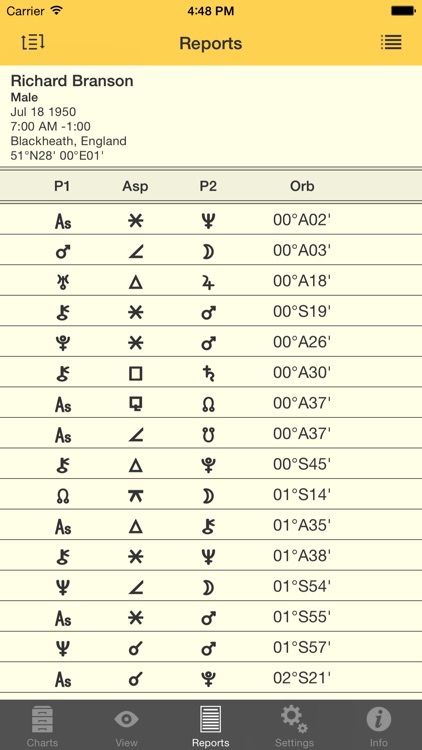This screenshot has height=750, width=422.
Task: Select the orb value 01°S57'
Action: coord(302,648)
